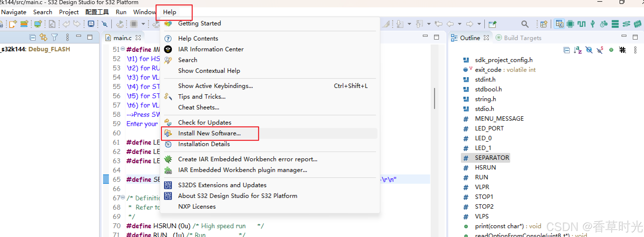Open Installation Details entry

pos(270,144)
